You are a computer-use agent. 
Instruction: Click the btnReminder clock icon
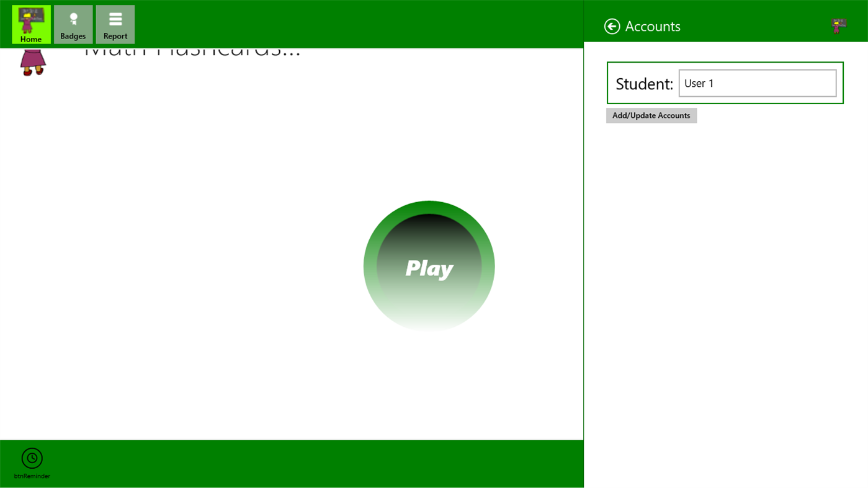coord(32,458)
